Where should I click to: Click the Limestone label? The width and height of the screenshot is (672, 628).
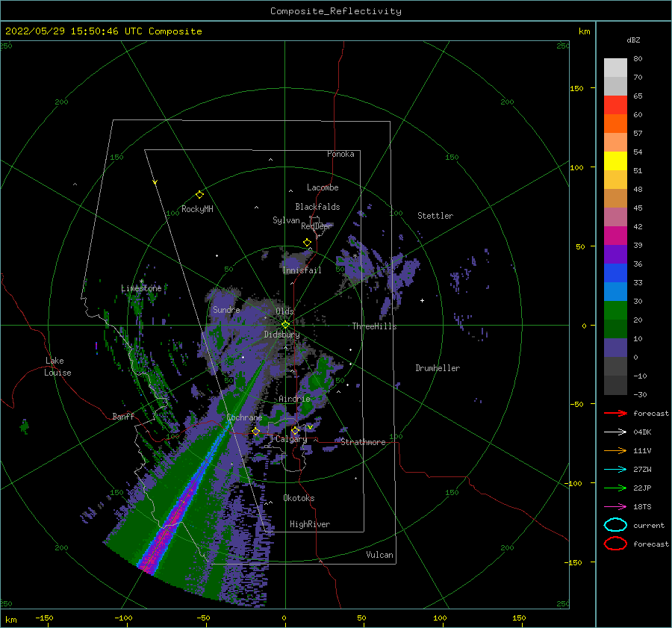coord(141,288)
